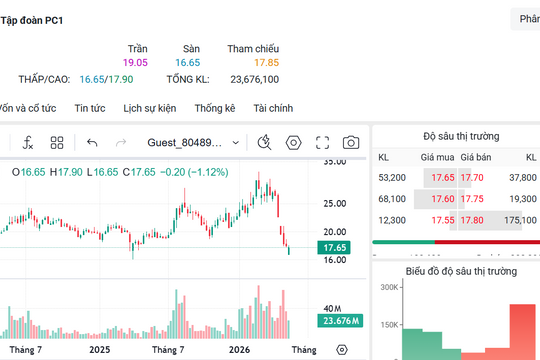Click the Giá mua column header

437,157
